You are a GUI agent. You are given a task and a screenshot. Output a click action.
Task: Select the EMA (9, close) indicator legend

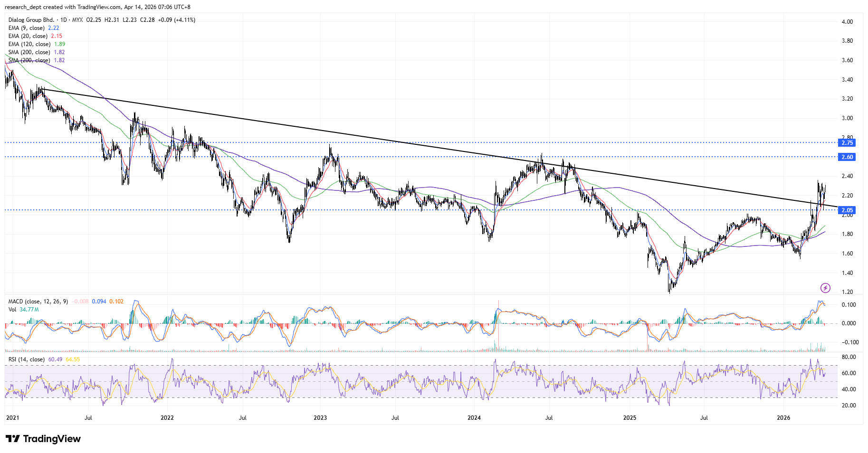(x=27, y=28)
